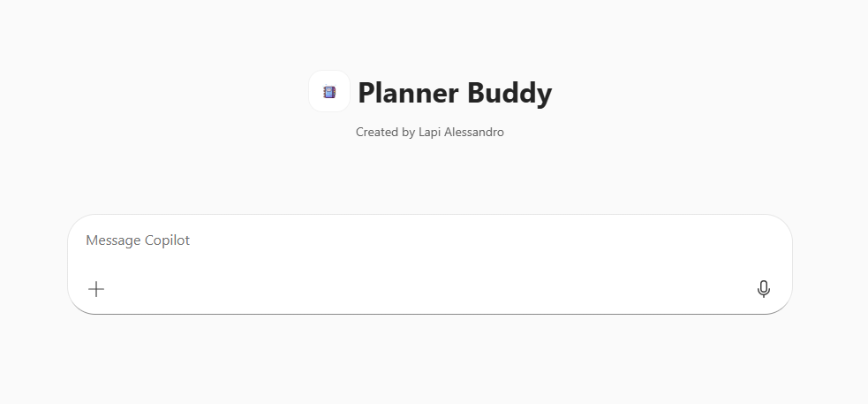The height and width of the screenshot is (404, 868).
Task: Click the Created by attribution line
Action: (429, 133)
